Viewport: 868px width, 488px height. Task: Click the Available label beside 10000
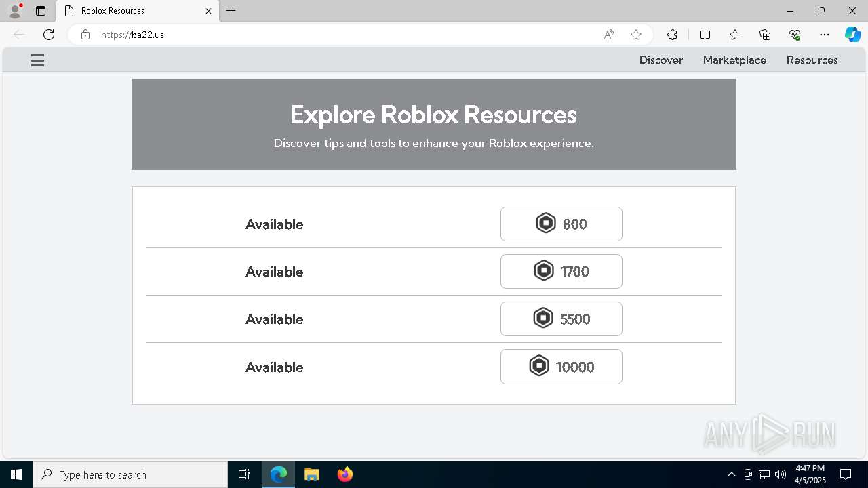[x=274, y=367]
